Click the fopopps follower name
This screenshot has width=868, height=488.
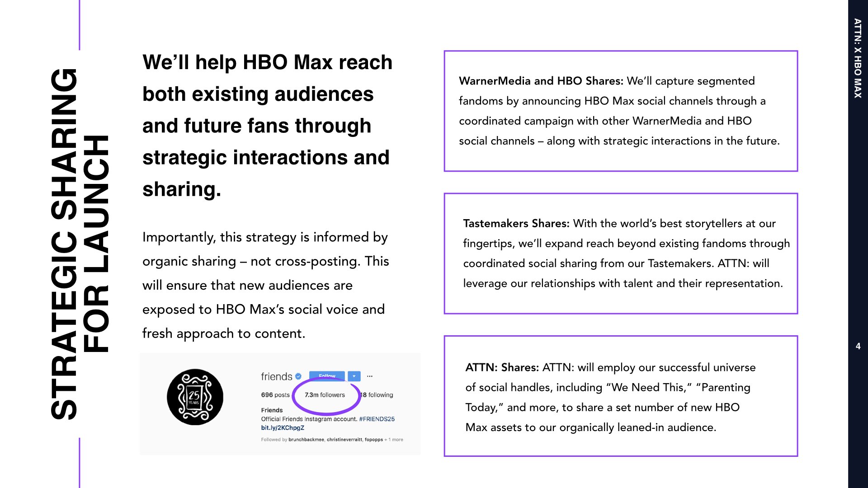[374, 440]
